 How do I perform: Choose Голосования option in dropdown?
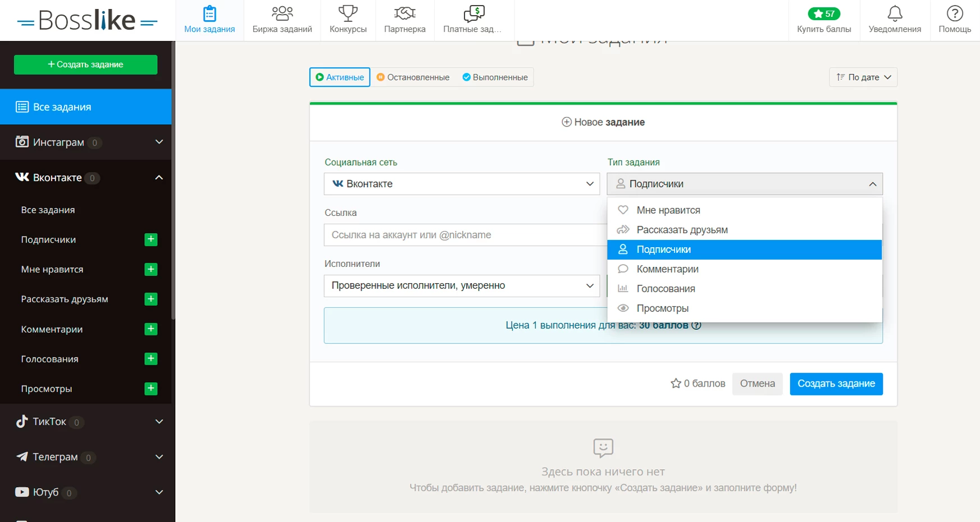click(x=745, y=289)
